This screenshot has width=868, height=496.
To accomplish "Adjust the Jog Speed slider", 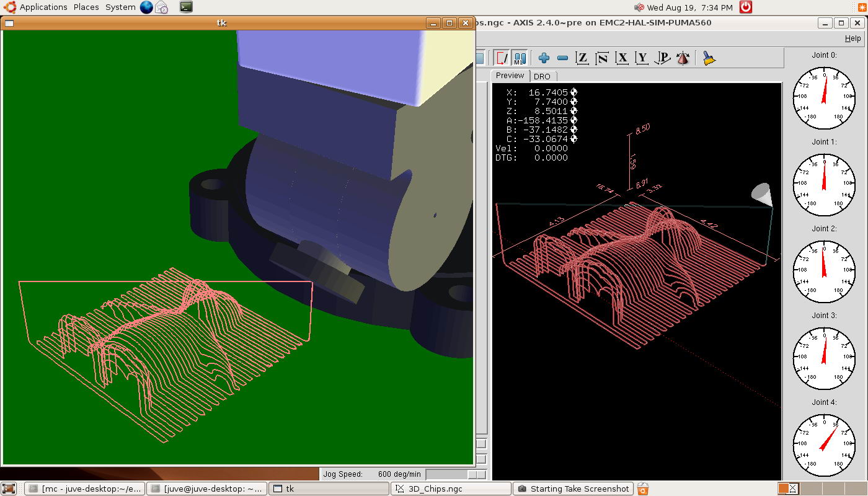I will pyautogui.click(x=476, y=474).
